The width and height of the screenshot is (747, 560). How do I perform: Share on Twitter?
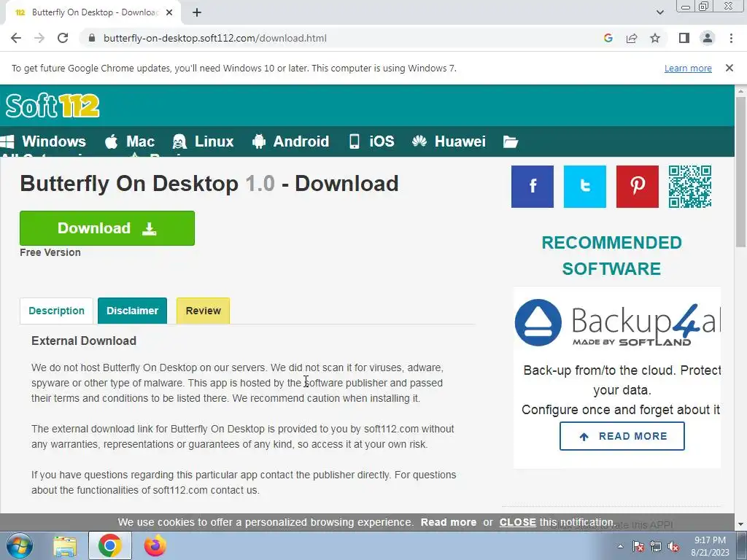(584, 187)
